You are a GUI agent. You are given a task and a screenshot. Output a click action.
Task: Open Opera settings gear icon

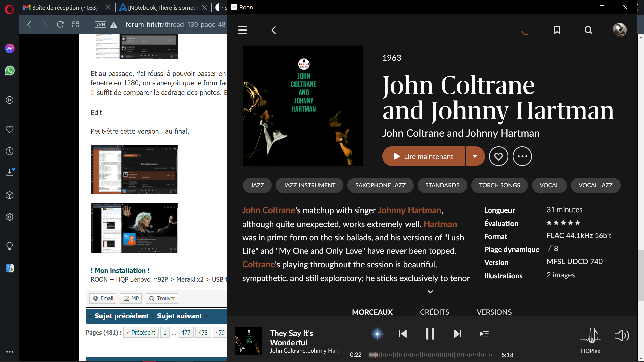(10, 217)
